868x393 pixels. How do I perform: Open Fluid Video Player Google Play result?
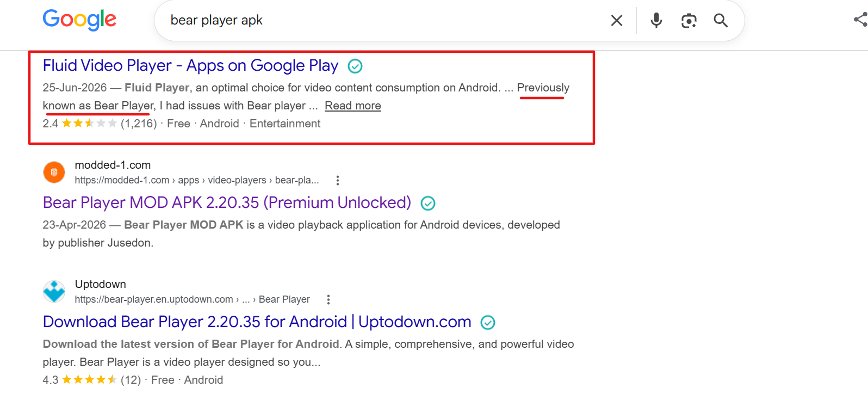click(x=190, y=66)
